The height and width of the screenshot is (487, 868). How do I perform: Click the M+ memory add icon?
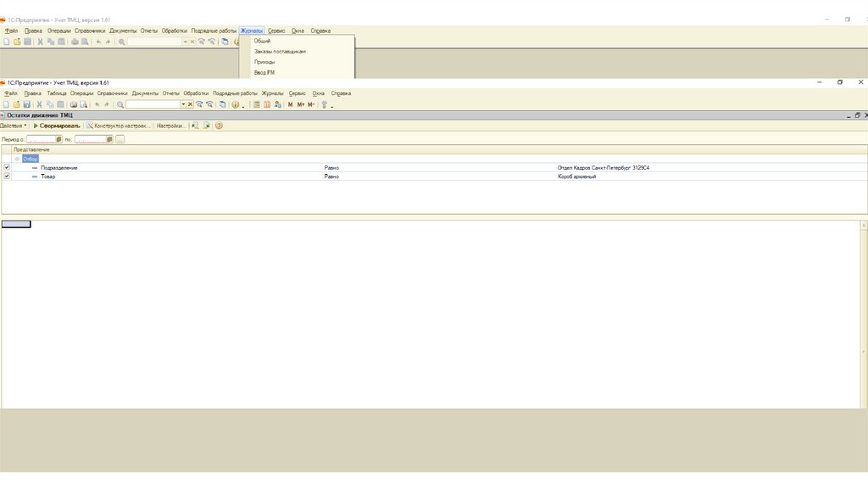pos(301,104)
